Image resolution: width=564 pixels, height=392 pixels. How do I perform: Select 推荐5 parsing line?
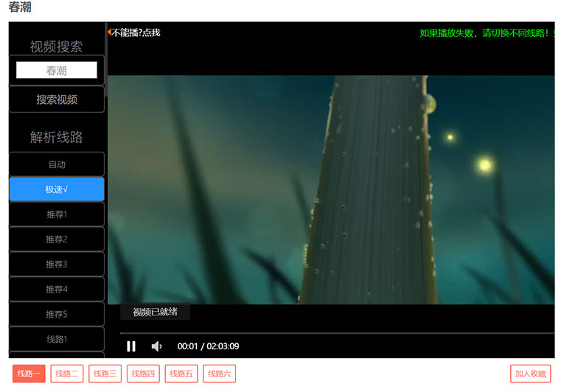[x=57, y=315]
